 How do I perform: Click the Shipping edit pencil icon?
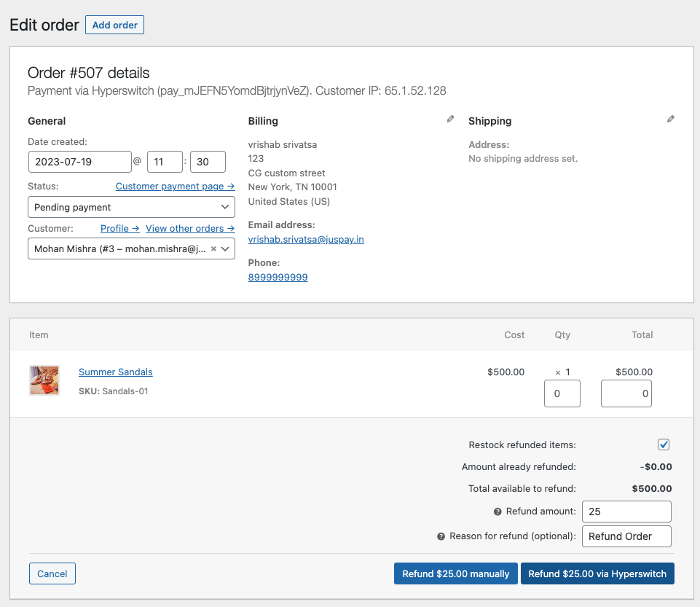(x=671, y=120)
